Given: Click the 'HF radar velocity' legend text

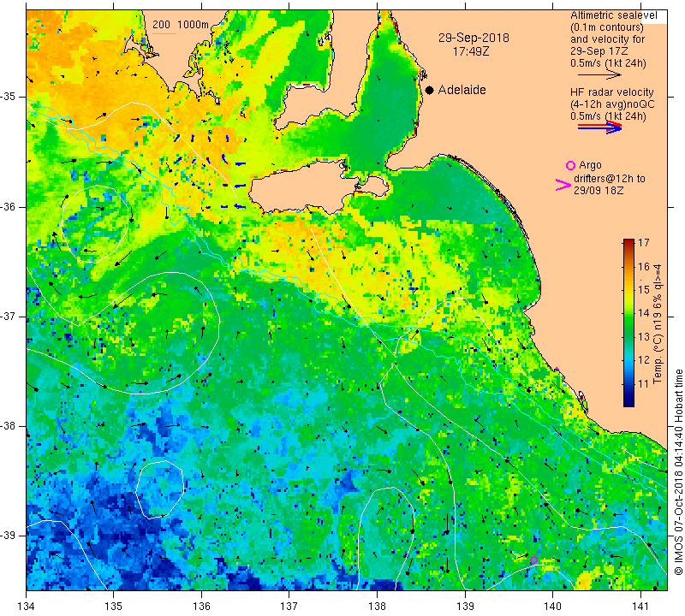Looking at the screenshot, I should tap(611, 92).
